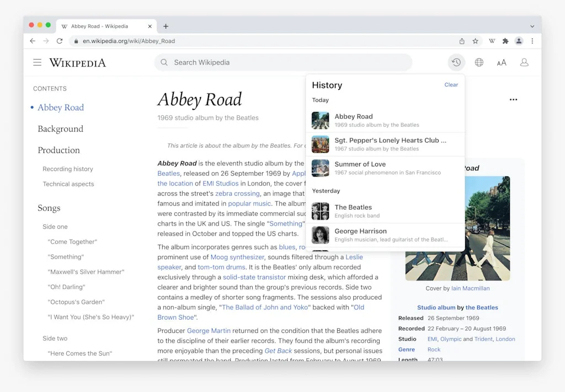Screen dimensions: 565x392
Task: Open the language globe icon
Action: click(479, 62)
